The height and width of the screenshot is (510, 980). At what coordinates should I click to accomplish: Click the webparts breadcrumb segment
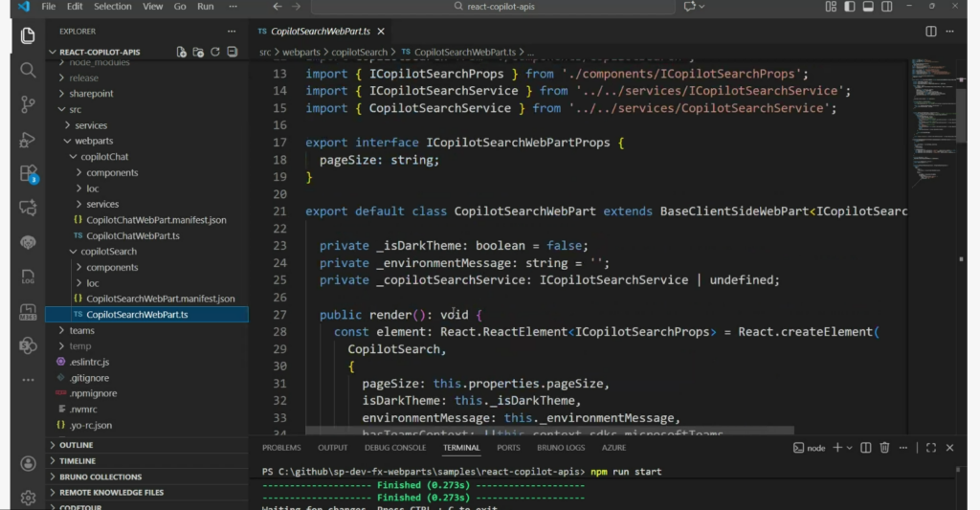[301, 52]
